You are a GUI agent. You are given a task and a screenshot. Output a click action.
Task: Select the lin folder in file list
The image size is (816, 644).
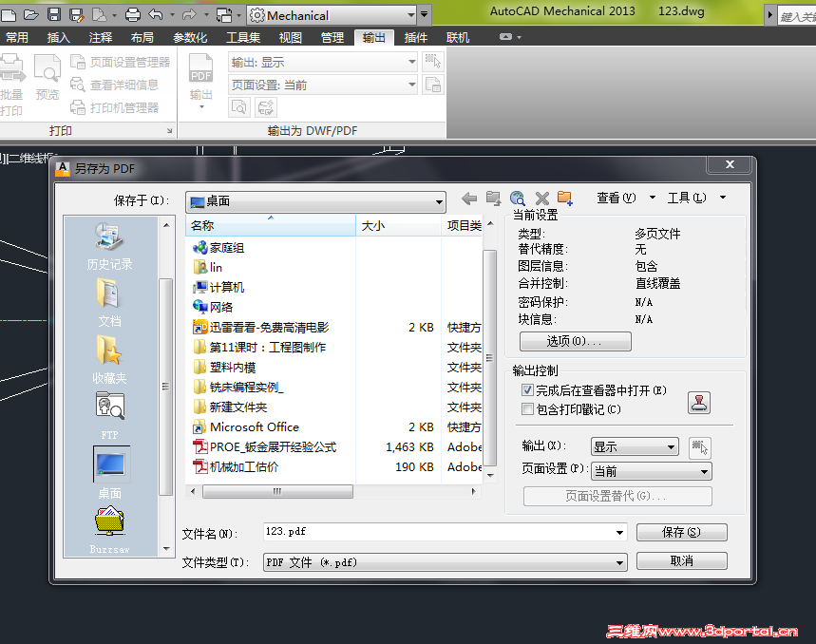pyautogui.click(x=208, y=267)
